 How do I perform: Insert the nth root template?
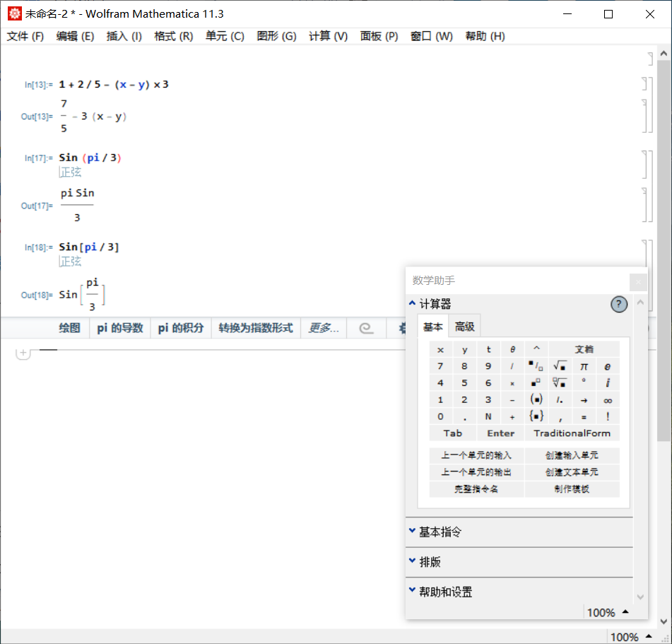[x=559, y=382]
